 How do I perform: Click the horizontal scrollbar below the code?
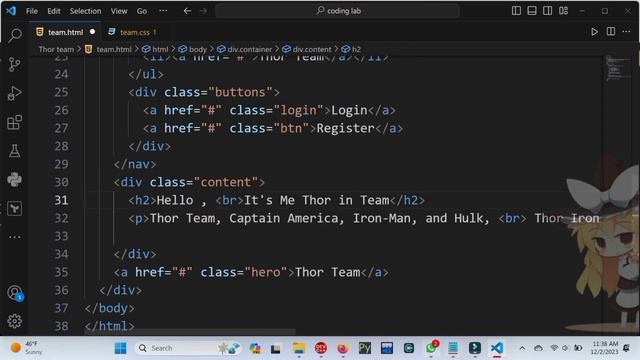[190, 331]
